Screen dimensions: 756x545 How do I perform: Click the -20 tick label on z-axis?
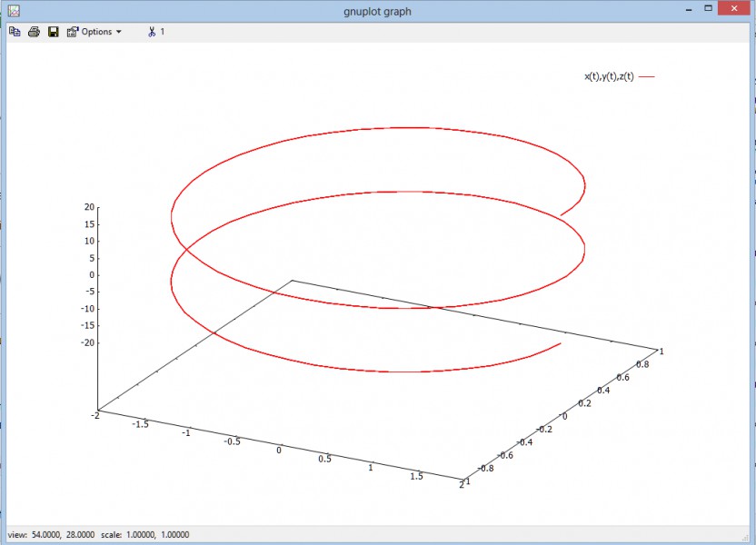[87, 342]
